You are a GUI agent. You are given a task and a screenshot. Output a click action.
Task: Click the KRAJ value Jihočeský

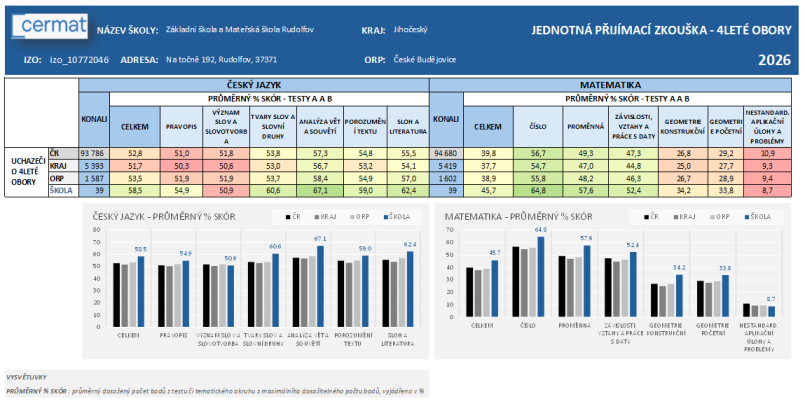410,30
